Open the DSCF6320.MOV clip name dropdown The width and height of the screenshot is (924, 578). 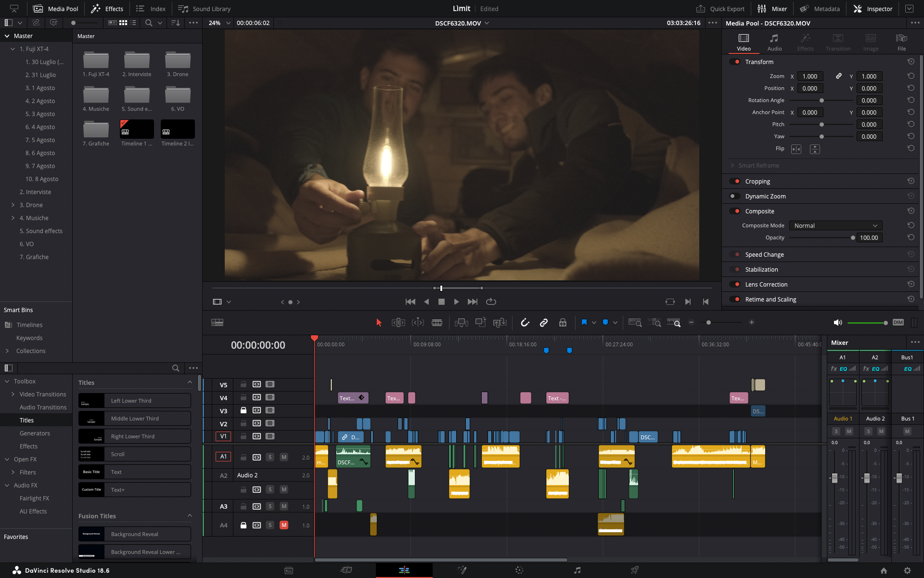(487, 23)
